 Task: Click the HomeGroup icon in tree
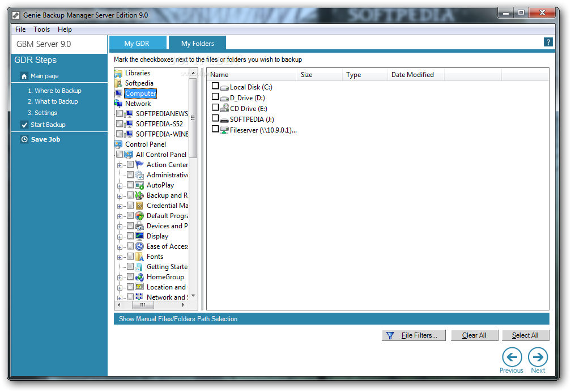[x=139, y=277]
